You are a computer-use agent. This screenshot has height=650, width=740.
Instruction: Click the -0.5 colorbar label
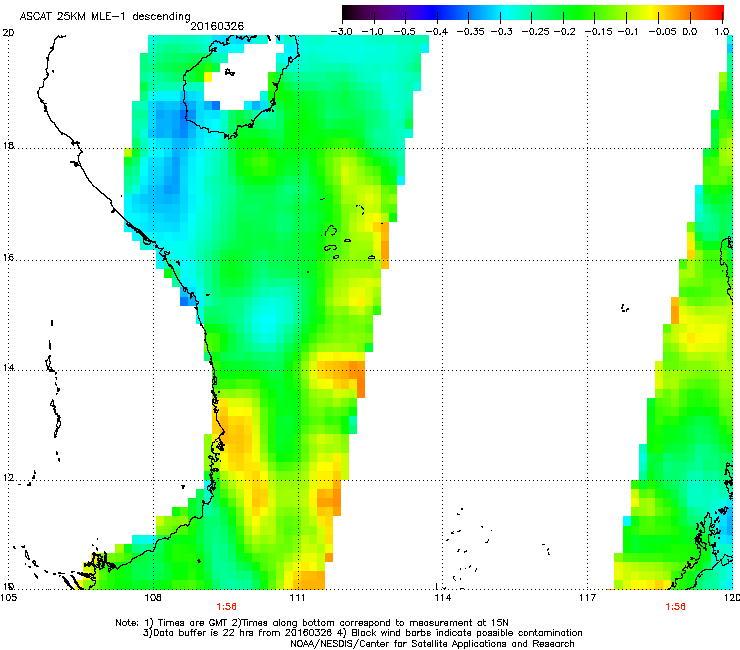click(x=404, y=32)
